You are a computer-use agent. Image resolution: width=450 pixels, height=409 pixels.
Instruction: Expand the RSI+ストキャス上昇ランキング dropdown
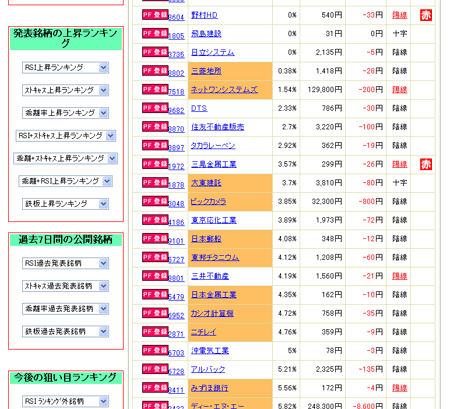(x=65, y=136)
